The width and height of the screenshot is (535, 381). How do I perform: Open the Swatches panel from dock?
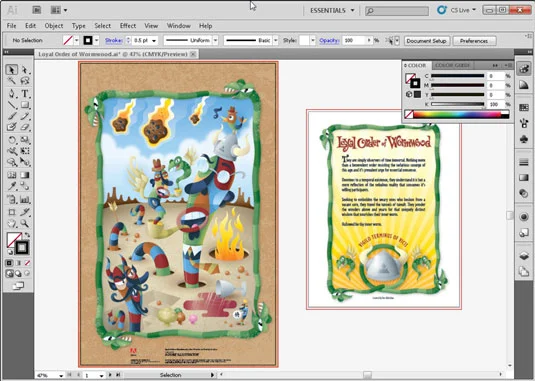[x=524, y=107]
